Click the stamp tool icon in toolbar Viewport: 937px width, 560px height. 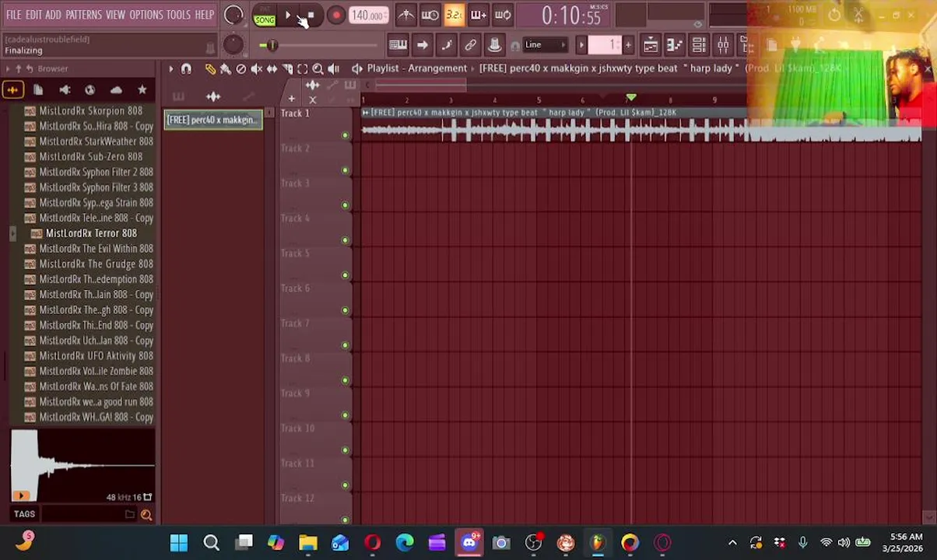(494, 45)
